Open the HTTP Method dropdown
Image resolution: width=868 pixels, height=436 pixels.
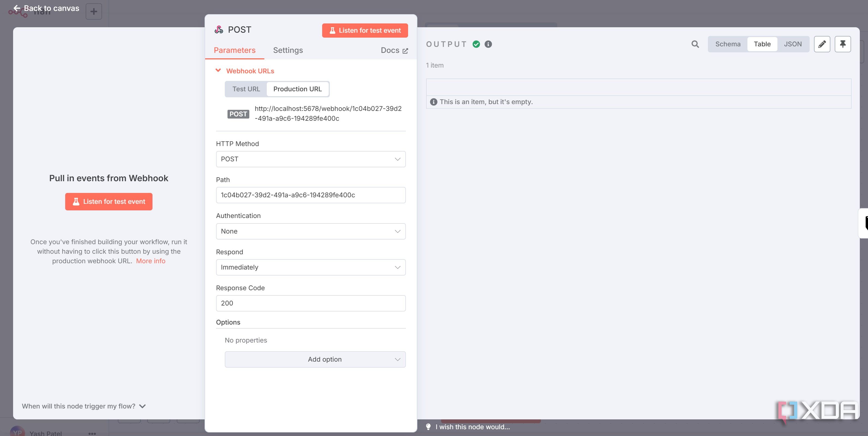click(x=311, y=159)
